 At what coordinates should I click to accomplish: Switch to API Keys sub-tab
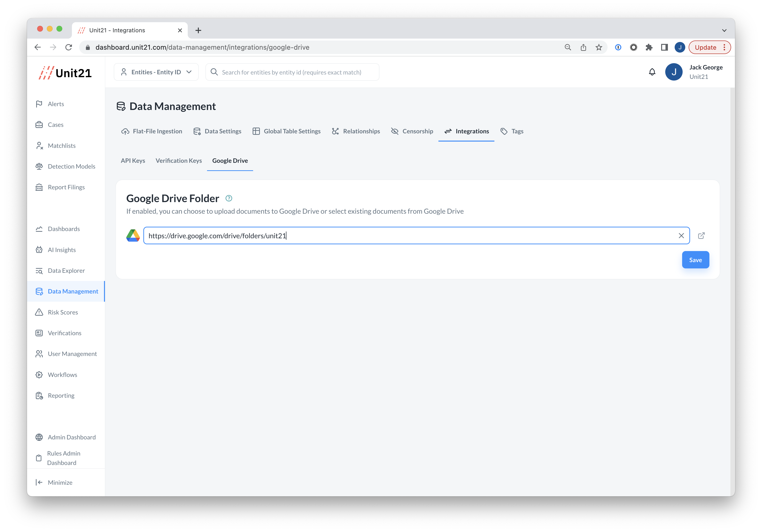133,161
